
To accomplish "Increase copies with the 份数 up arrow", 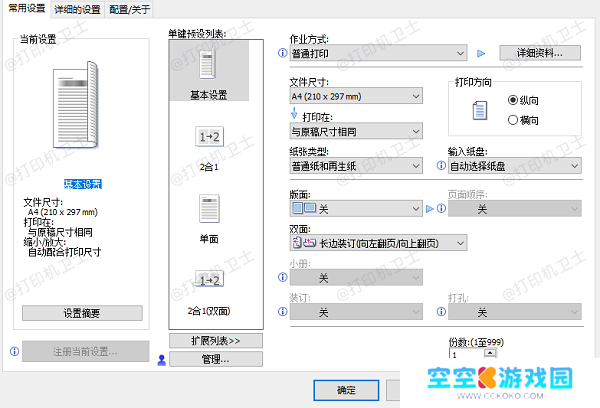I will 490,353.
